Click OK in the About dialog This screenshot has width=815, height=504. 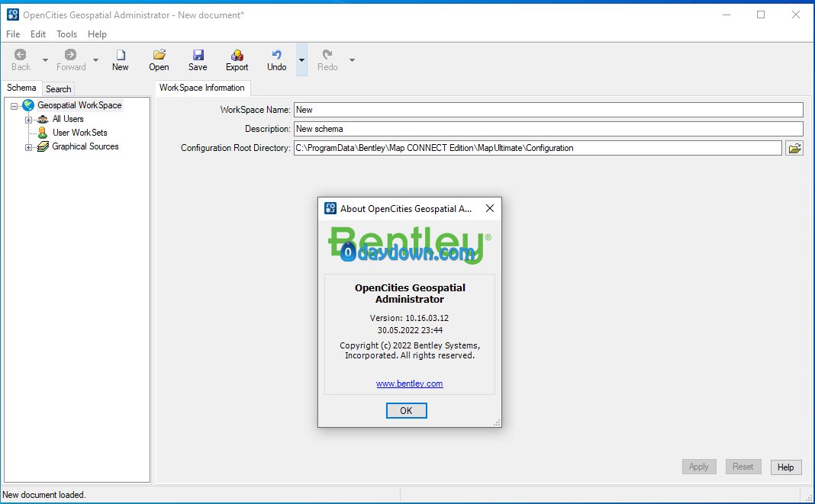tap(407, 410)
